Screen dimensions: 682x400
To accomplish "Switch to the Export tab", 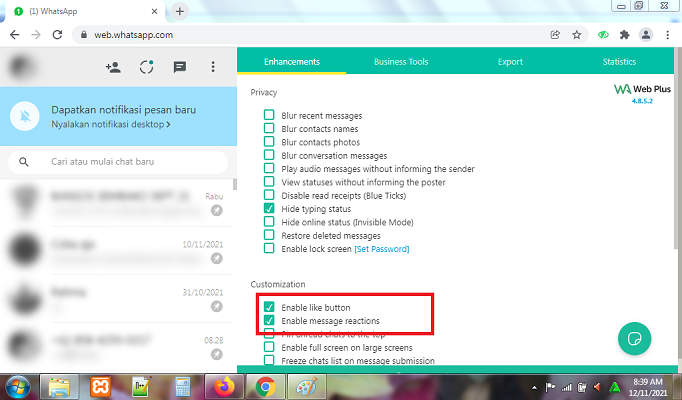I will (510, 62).
